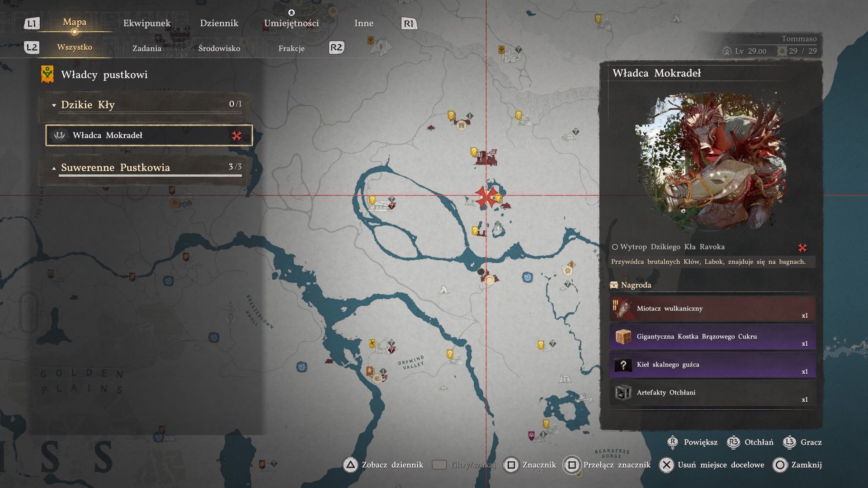Switch to the Ekwipunek tab
This screenshot has height=488, width=868.
pyautogui.click(x=147, y=23)
